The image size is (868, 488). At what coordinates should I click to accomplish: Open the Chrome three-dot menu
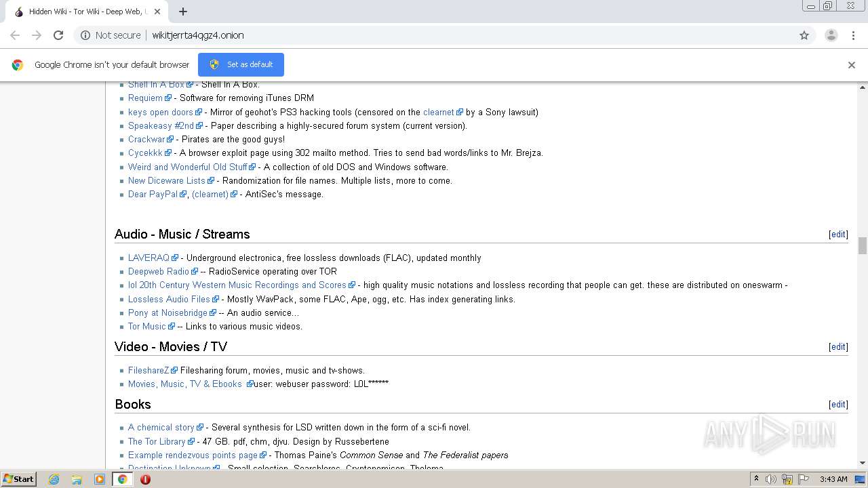click(853, 35)
